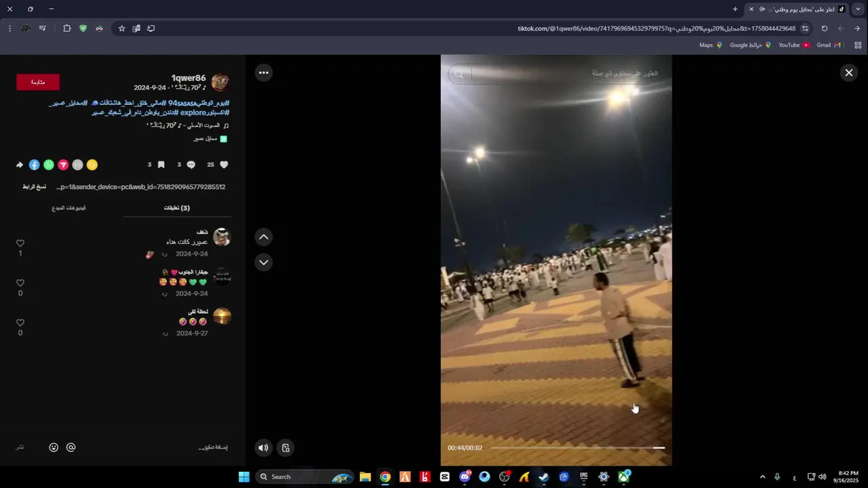Like the video with heart icon
The image size is (868, 488).
224,165
